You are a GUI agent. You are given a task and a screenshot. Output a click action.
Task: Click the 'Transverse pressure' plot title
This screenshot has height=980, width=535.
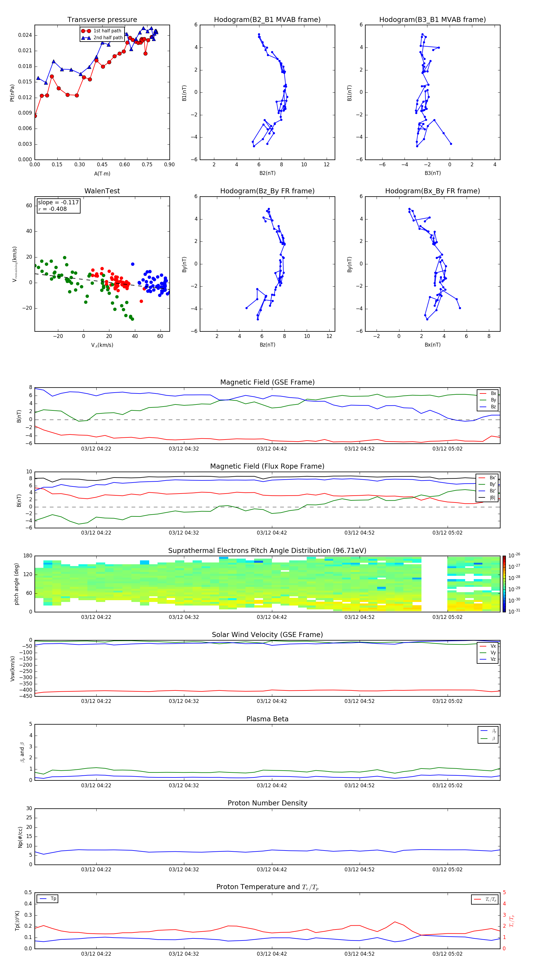102,19
